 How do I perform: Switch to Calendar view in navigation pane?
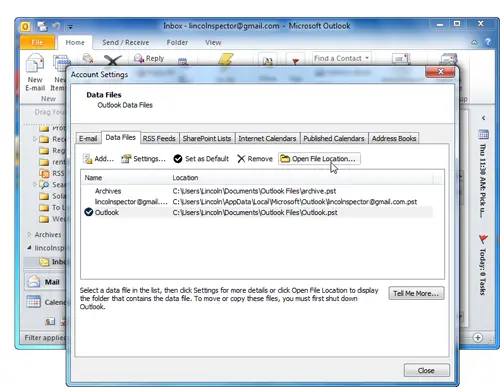click(x=46, y=302)
